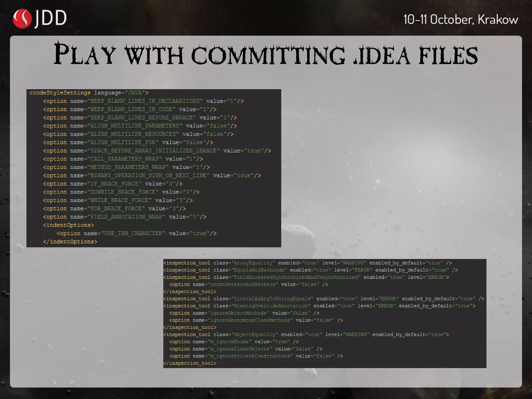The height and width of the screenshot is (399, 532).
Task: Click the '10-11 October, Krakow' date text
Action: click(x=461, y=19)
